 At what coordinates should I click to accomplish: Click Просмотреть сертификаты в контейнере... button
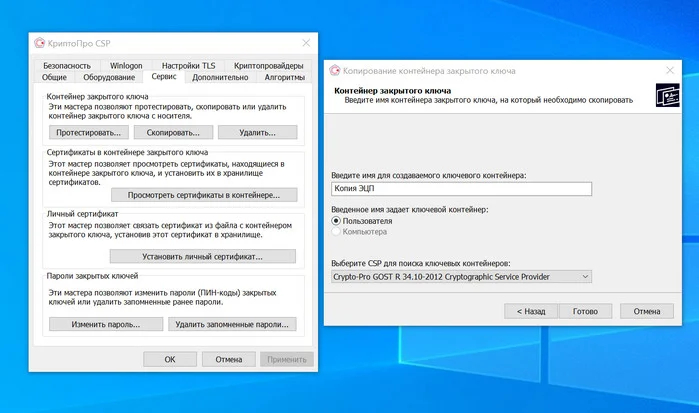click(x=204, y=195)
